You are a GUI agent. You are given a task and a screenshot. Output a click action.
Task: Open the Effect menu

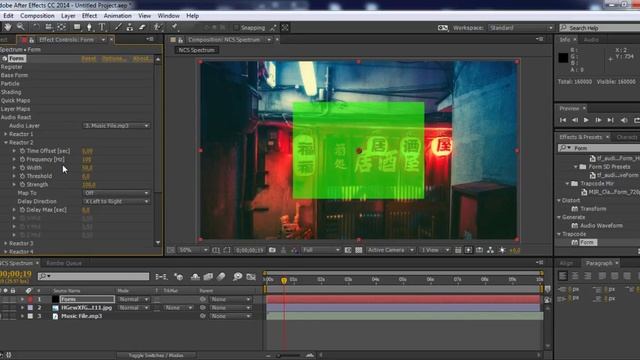(89, 16)
